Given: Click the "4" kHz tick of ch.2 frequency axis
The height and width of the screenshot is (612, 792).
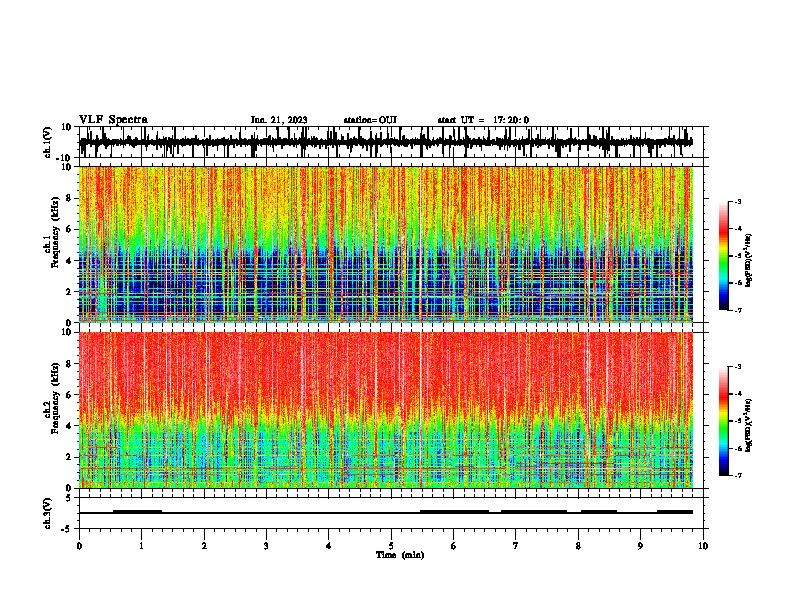Looking at the screenshot, I should (x=69, y=426).
